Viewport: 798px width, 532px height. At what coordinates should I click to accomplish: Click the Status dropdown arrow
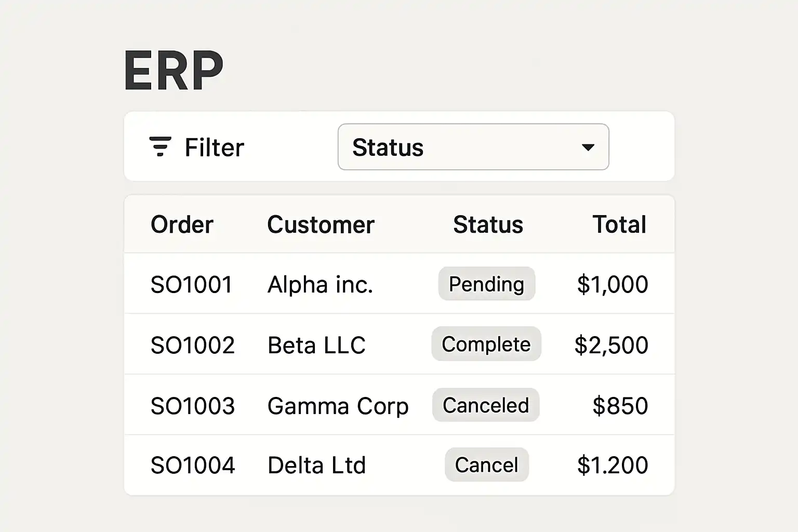[588, 148]
